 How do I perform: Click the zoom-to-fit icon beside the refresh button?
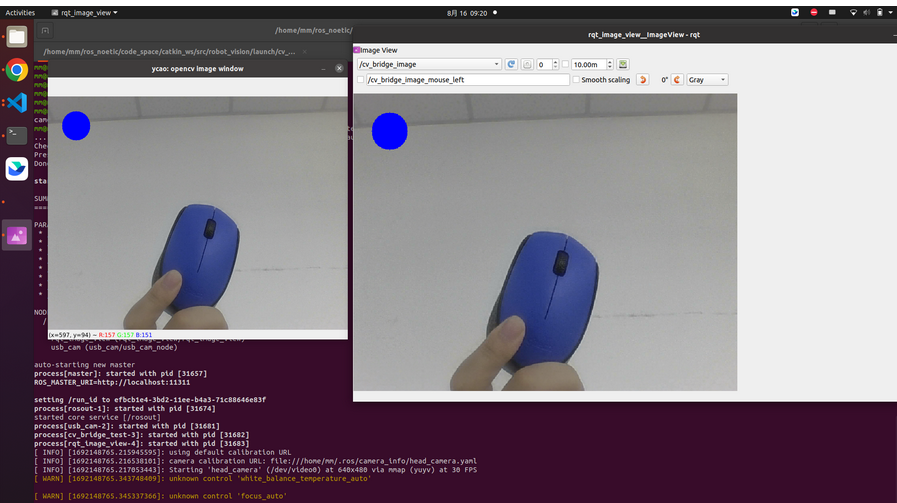click(527, 65)
